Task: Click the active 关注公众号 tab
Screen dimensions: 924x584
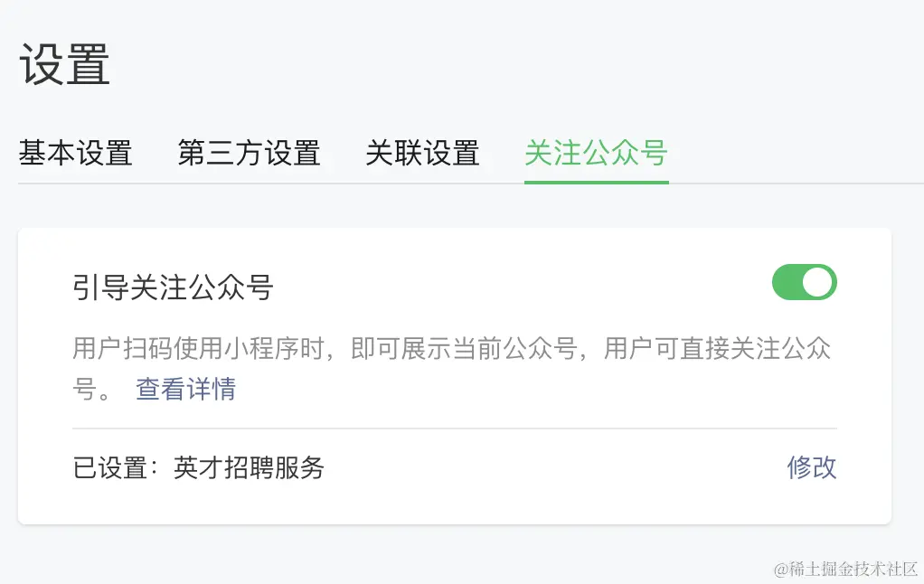Action: 597,153
